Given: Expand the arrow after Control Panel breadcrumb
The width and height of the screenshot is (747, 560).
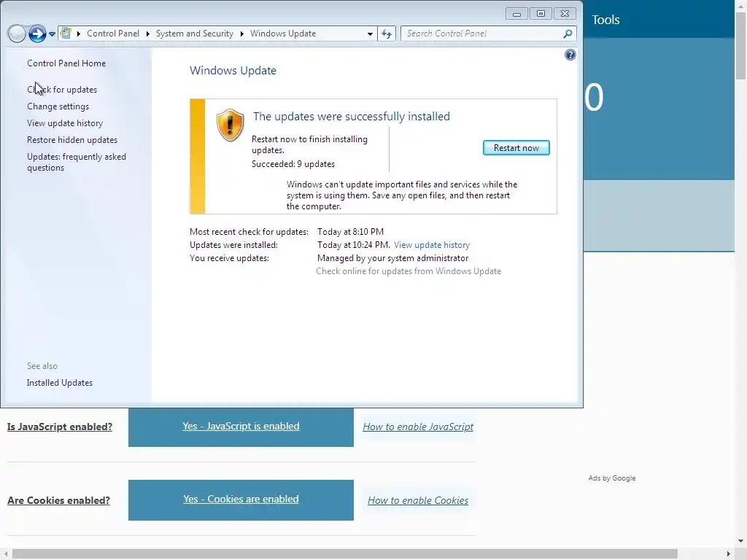Looking at the screenshot, I should pyautogui.click(x=147, y=34).
